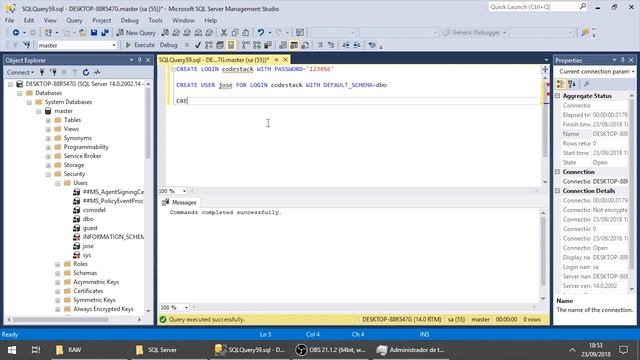640x360 pixels.
Task: Click the Open File folder icon
Action: coord(83,33)
